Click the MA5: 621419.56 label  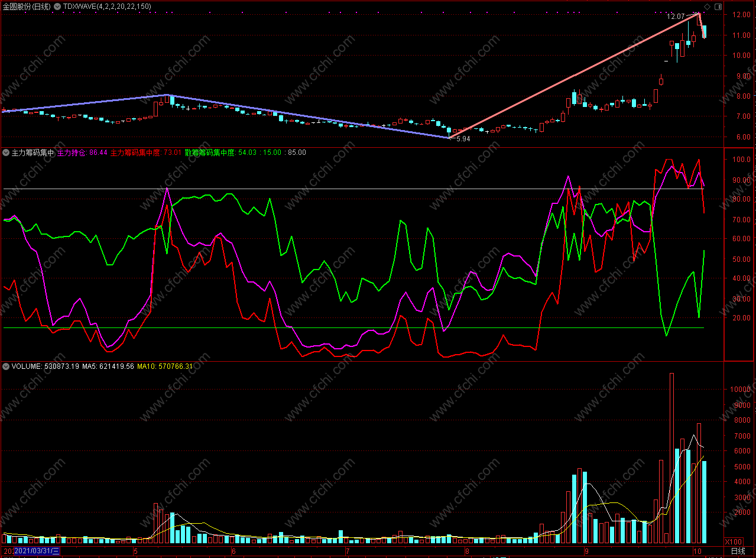pos(108,366)
